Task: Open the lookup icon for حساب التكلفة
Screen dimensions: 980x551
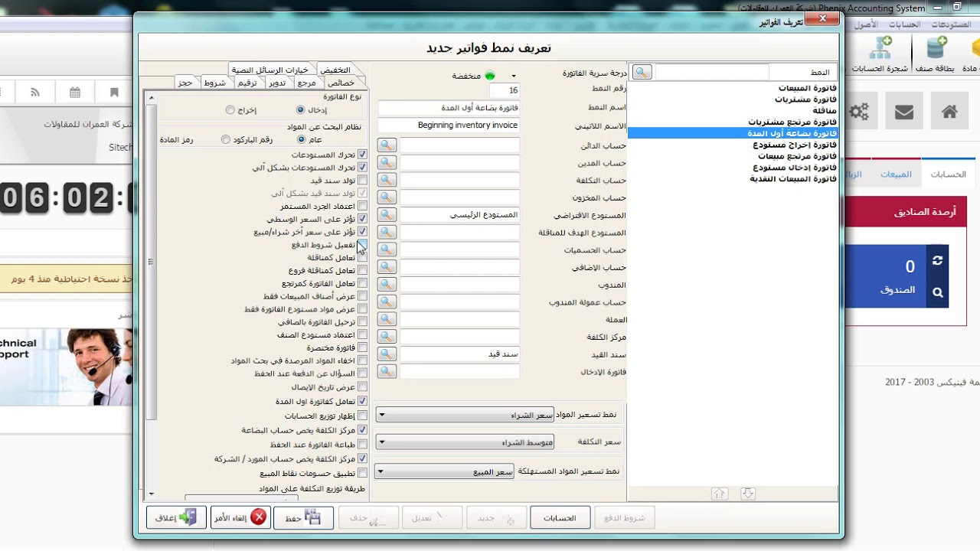Action: [x=387, y=180]
